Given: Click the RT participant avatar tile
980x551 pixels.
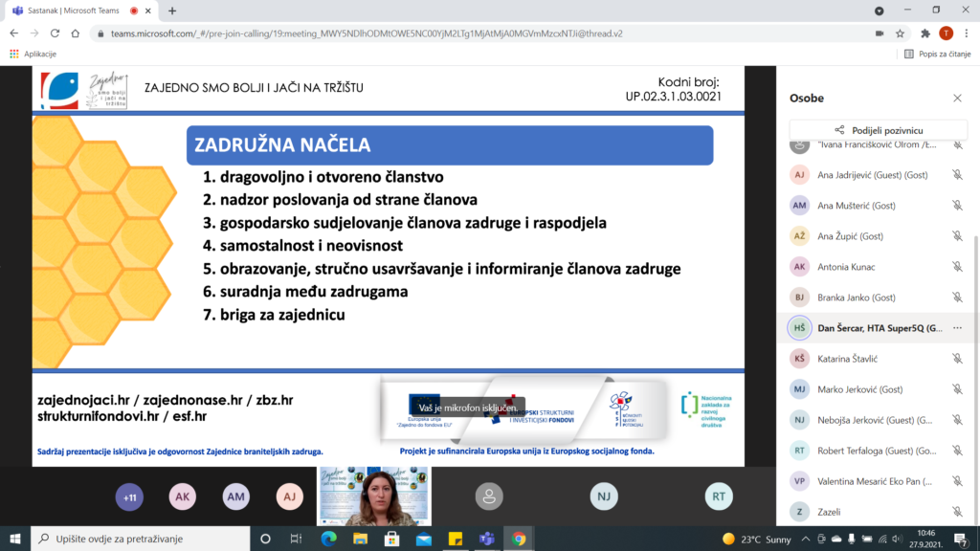Looking at the screenshot, I should pos(718,496).
